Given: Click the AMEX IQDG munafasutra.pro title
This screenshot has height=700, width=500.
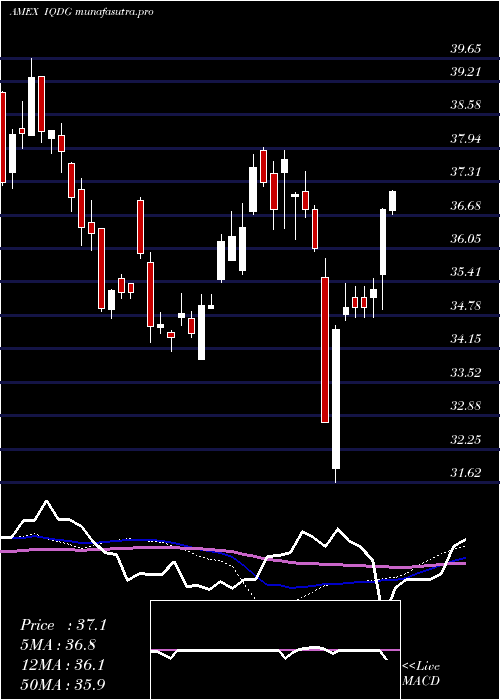Looking at the screenshot, I should pos(81,12).
